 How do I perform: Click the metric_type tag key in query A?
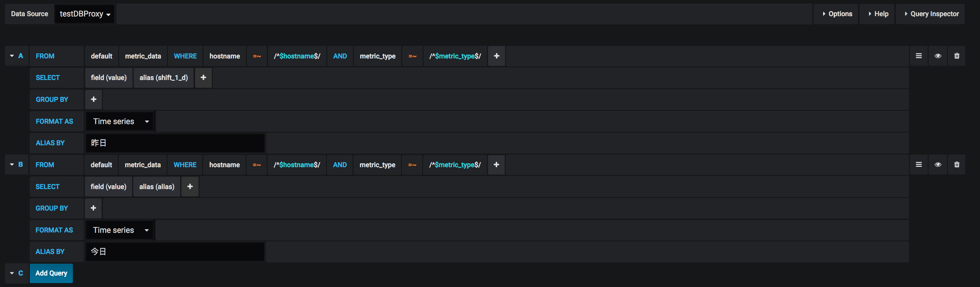click(378, 56)
